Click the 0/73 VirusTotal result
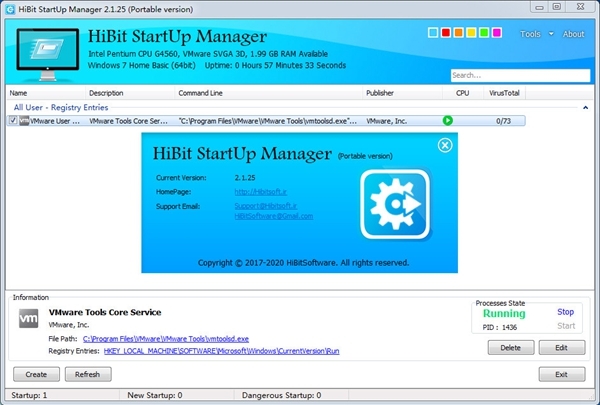 [x=503, y=121]
